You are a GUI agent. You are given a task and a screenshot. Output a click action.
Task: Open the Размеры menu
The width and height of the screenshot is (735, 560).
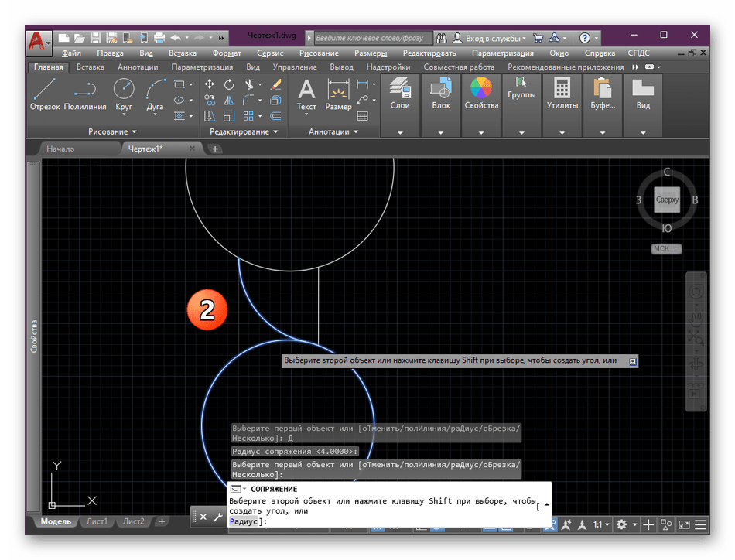(371, 53)
